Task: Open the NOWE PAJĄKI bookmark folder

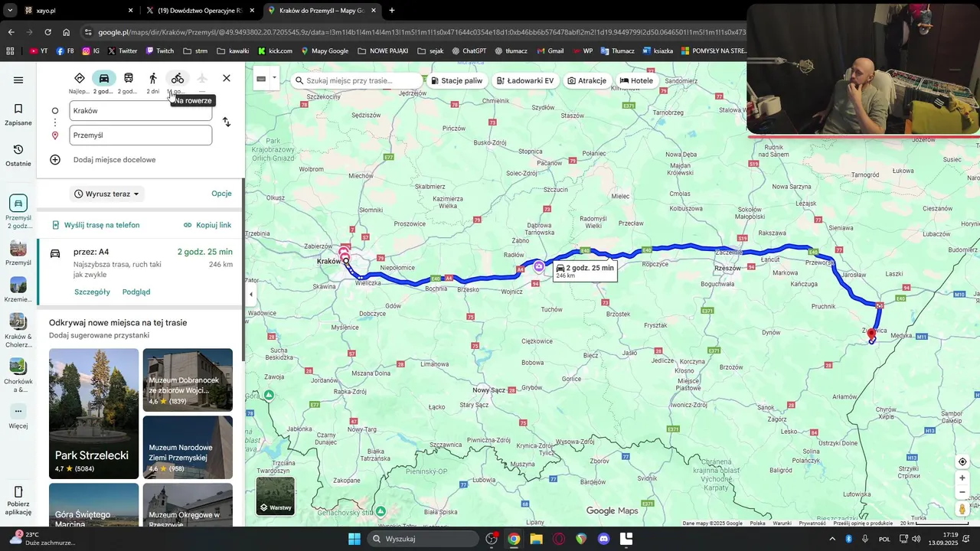Action: [x=382, y=51]
